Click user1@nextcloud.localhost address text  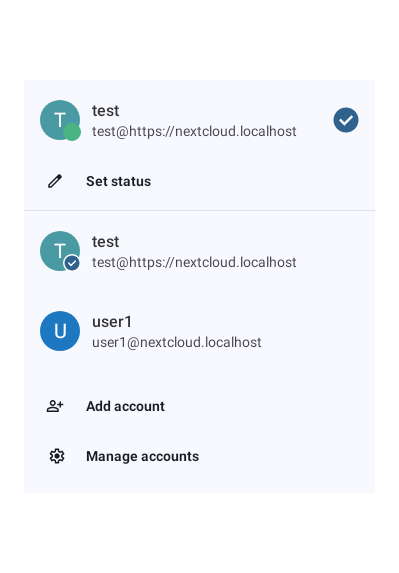point(176,342)
